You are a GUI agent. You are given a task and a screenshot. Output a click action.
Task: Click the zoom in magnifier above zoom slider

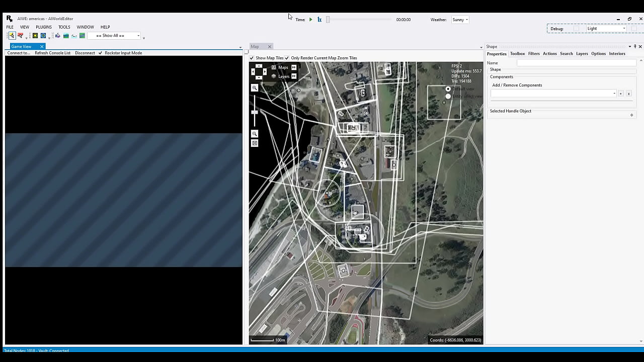coord(255,88)
